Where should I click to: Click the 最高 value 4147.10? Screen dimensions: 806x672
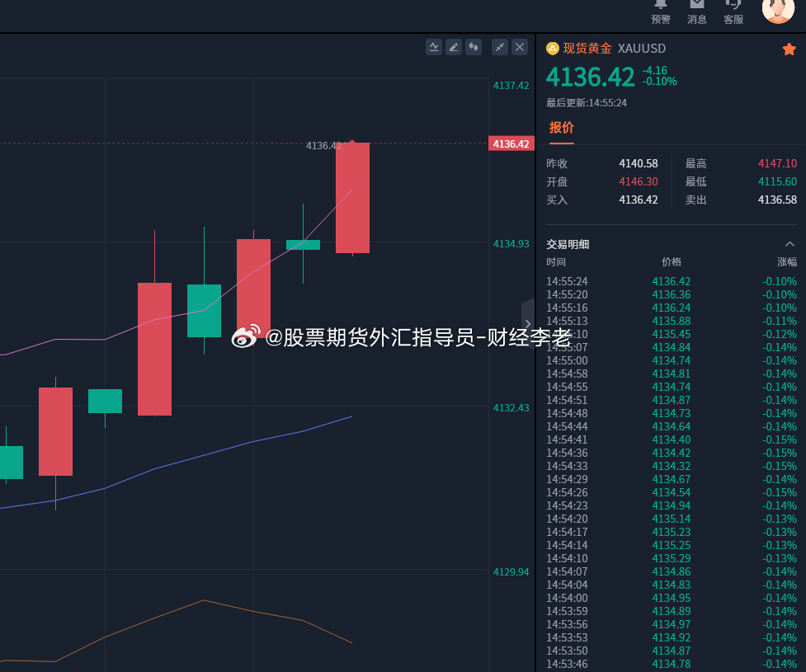[x=777, y=163]
